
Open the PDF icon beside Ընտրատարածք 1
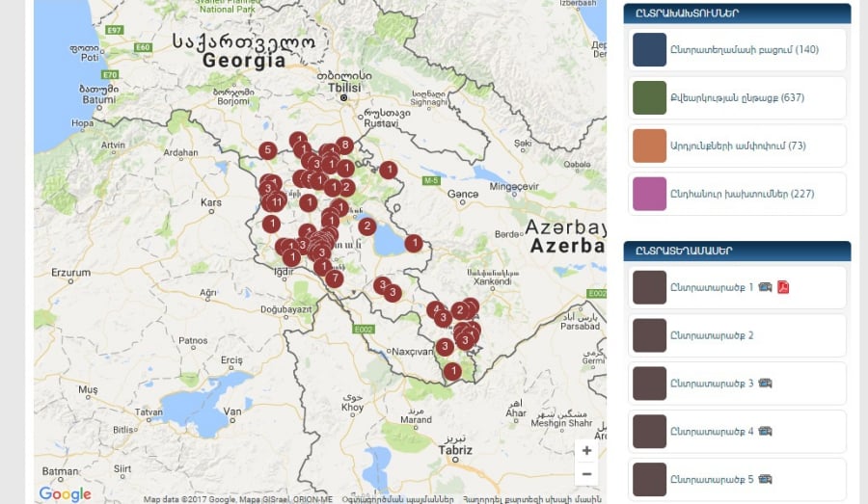[x=783, y=287]
